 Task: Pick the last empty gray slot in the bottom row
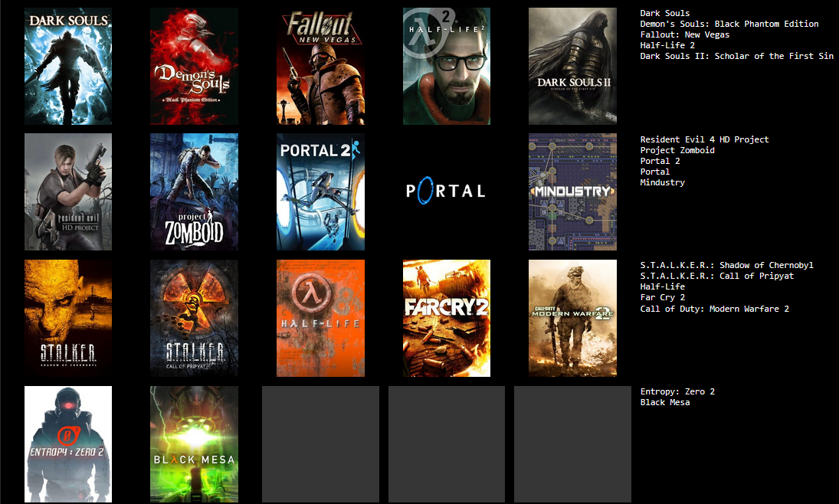coord(572,444)
